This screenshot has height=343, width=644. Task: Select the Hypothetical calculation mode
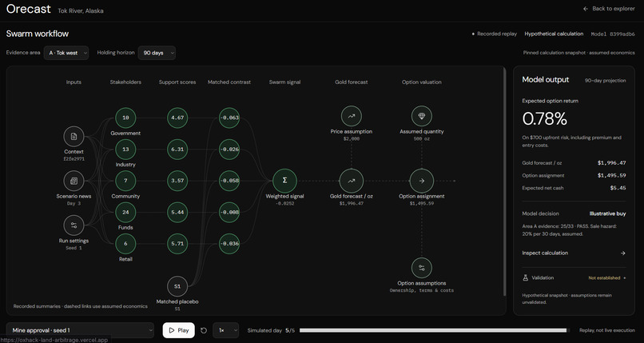(554, 34)
